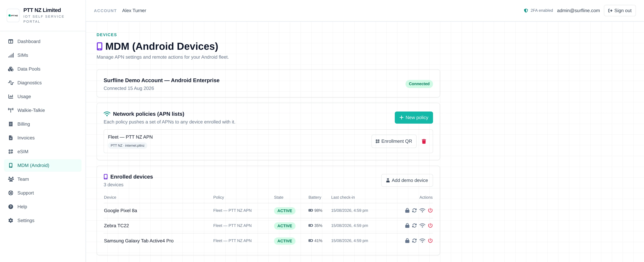Click the PTT NZ · internet.pttnz APN tag
This screenshot has width=644, height=262.
(127, 146)
